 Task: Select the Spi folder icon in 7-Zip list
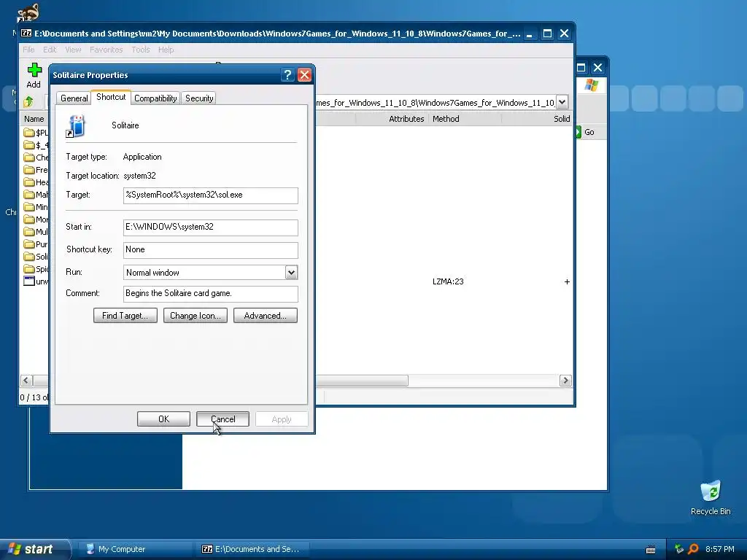point(29,268)
